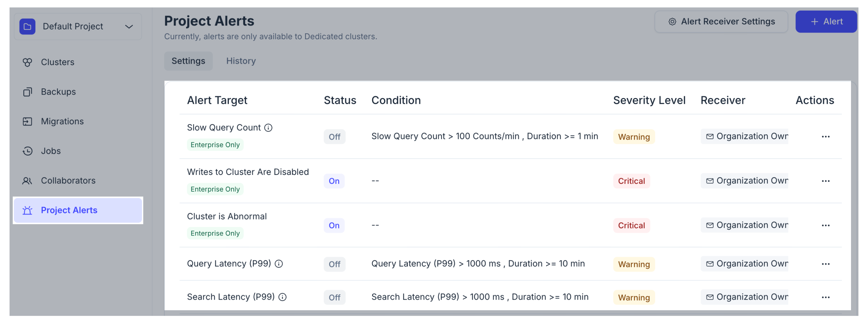The width and height of the screenshot is (868, 323).
Task: Open actions menu for Writes to Cluster Are Disabled
Action: tap(826, 181)
